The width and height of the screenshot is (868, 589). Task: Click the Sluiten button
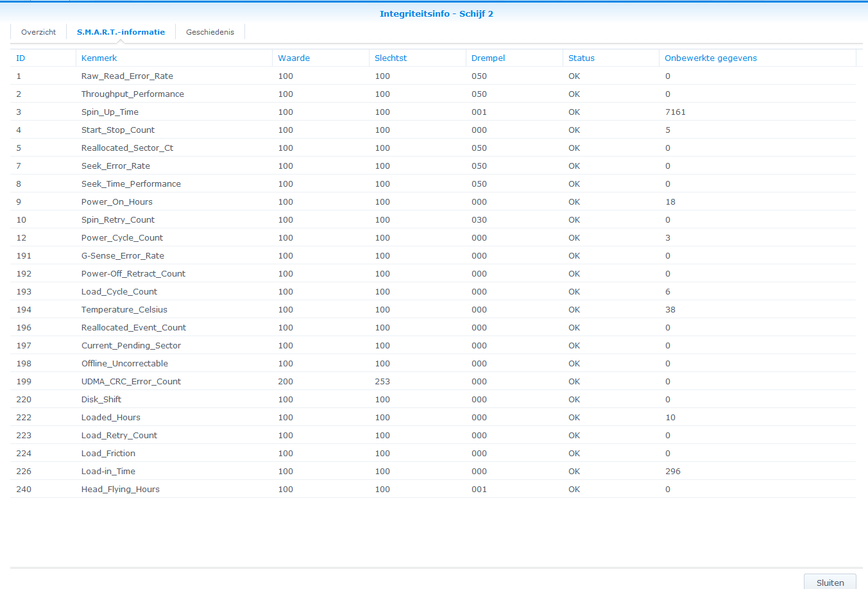click(830, 582)
